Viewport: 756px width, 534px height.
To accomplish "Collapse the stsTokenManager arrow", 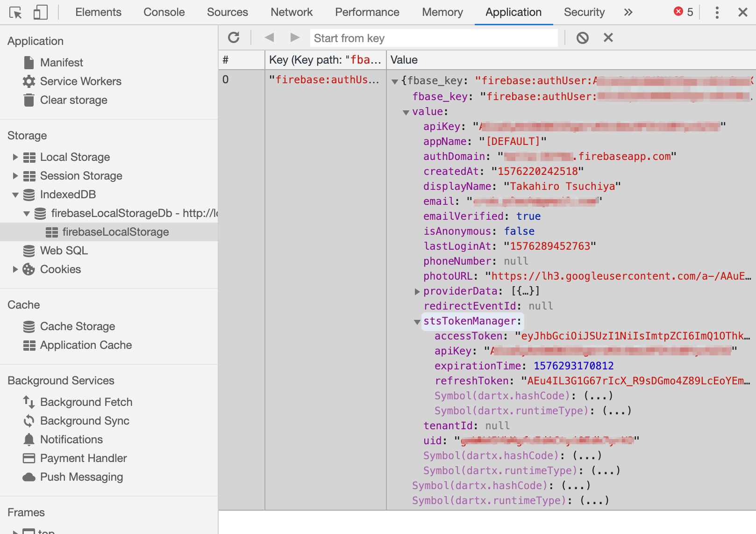I will pyautogui.click(x=417, y=322).
